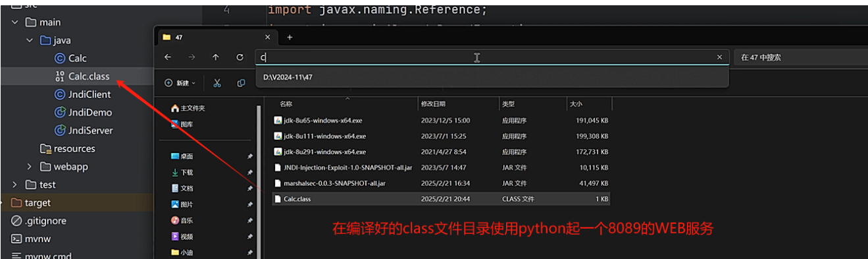The width and height of the screenshot is (868, 259).
Task: Select resources folder in IDE tree
Action: click(68, 149)
